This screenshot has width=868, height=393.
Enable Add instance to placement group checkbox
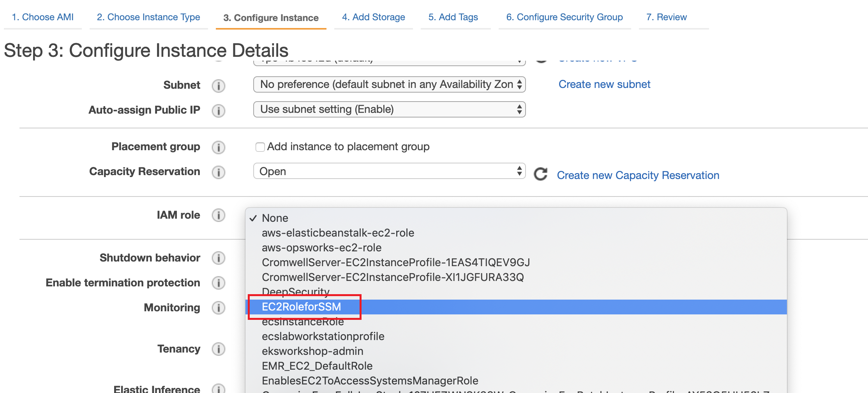[x=260, y=147]
